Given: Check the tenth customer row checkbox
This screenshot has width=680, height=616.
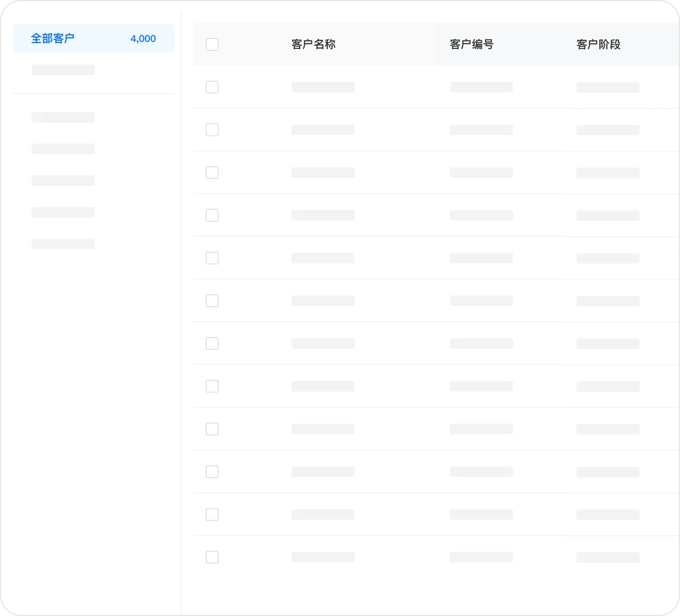Looking at the screenshot, I should pos(212,472).
